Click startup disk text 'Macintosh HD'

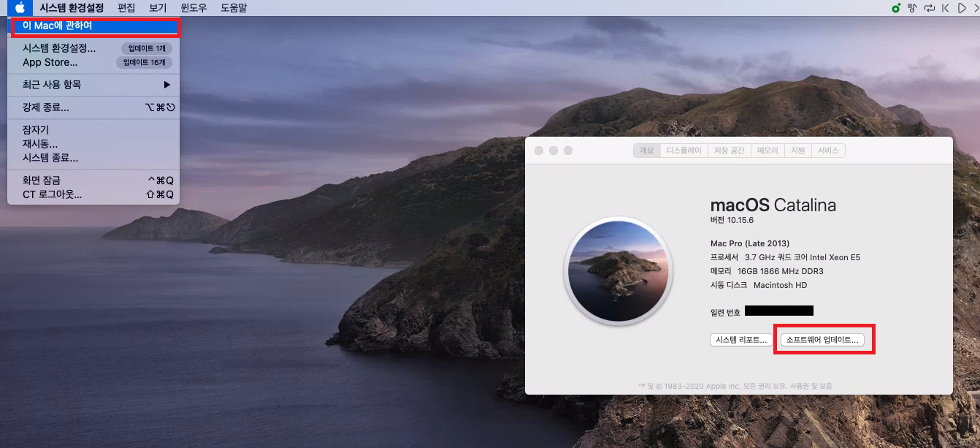click(x=780, y=285)
